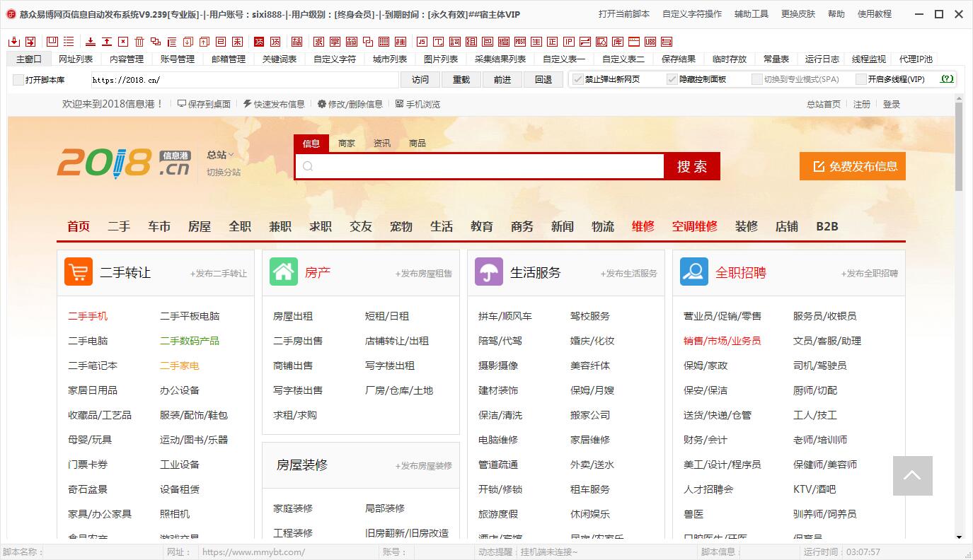Click the POST toolbar icon

click(x=520, y=42)
